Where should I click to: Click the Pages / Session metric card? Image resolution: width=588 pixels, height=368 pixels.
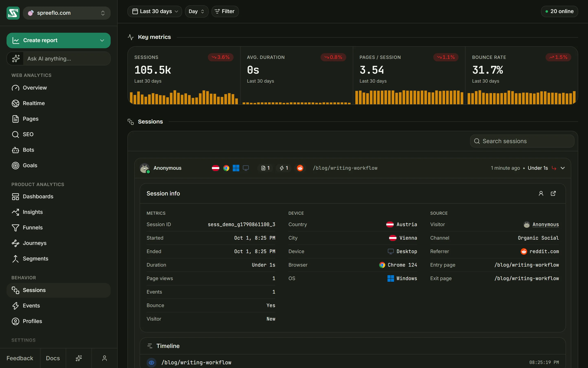click(409, 75)
